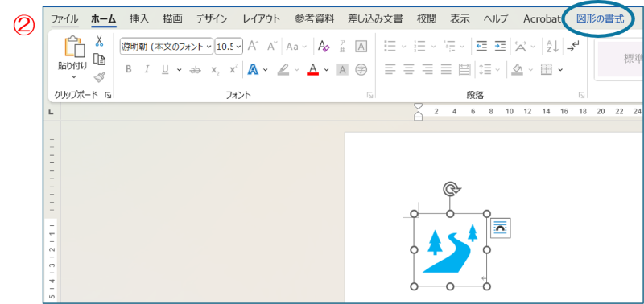Viewport: 644px width, 304px height.
Task: Apply paragraph shading with the paint bucket
Action: coord(517,70)
